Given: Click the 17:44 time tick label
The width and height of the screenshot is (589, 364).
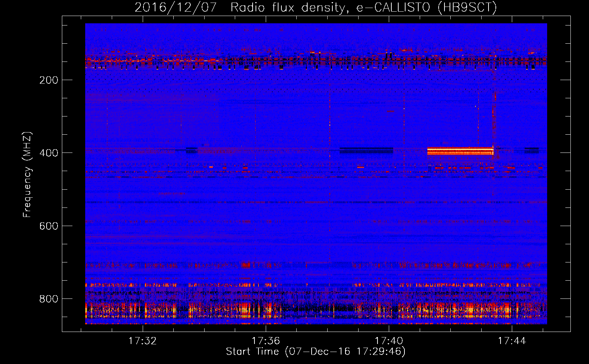Looking at the screenshot, I should click(x=512, y=341).
